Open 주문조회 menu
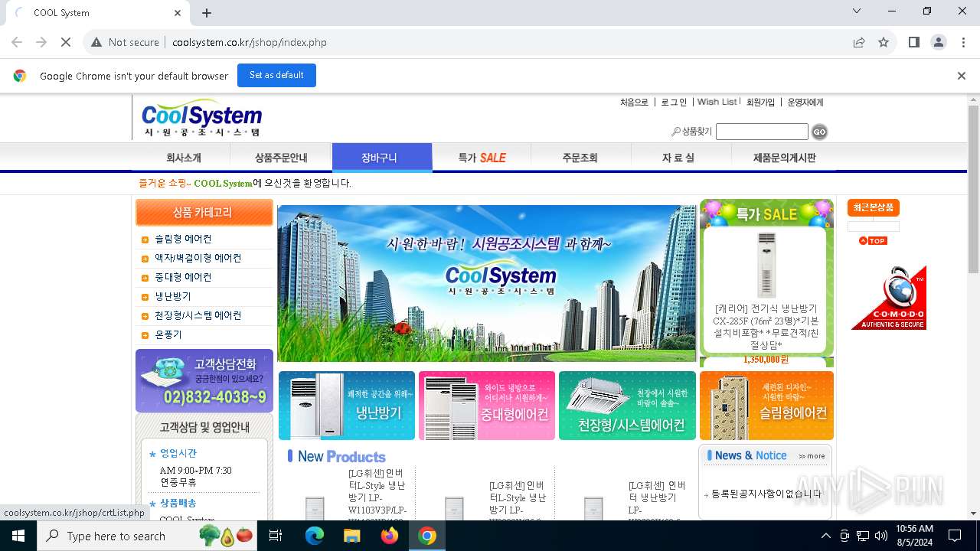Image resolution: width=980 pixels, height=551 pixels. pos(580,158)
